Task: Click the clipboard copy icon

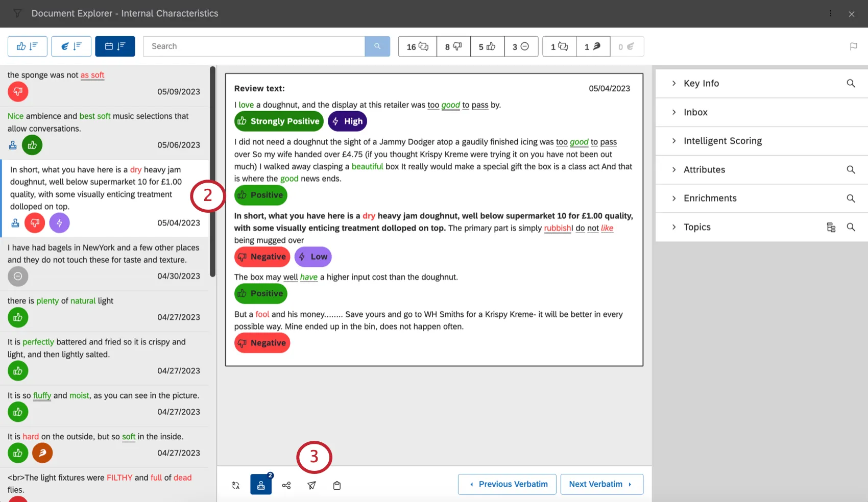Action: click(337, 485)
